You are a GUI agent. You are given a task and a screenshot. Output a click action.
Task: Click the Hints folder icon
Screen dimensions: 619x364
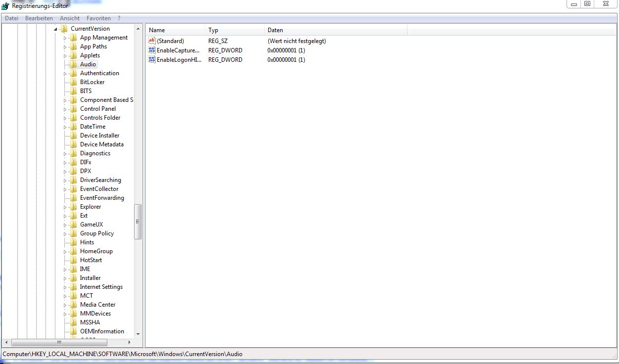(73, 242)
